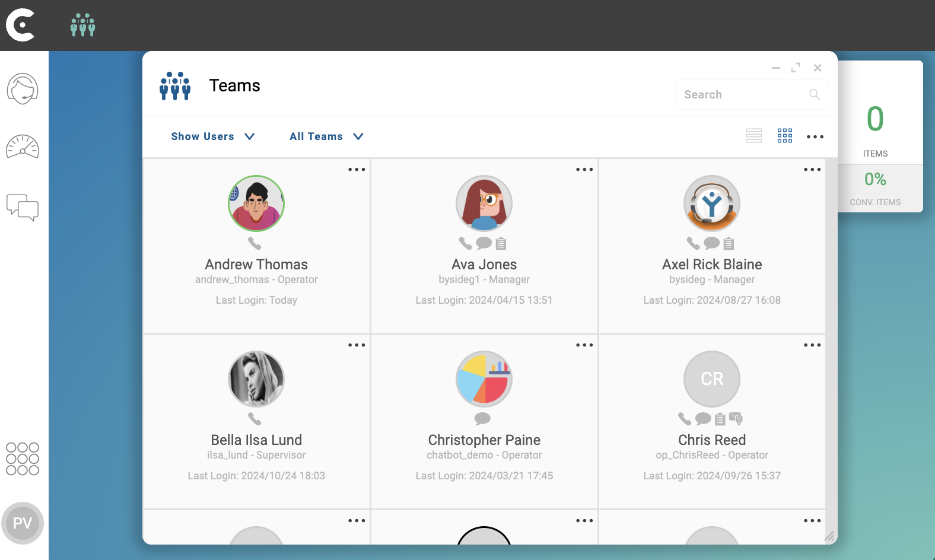Open the three-dot menu on Christopher Paine card

tap(584, 345)
